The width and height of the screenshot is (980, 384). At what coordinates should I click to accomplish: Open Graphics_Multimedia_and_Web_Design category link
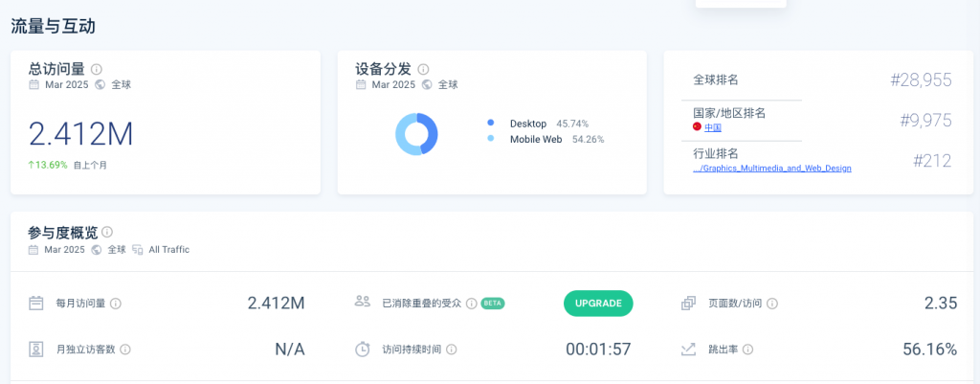tap(772, 169)
